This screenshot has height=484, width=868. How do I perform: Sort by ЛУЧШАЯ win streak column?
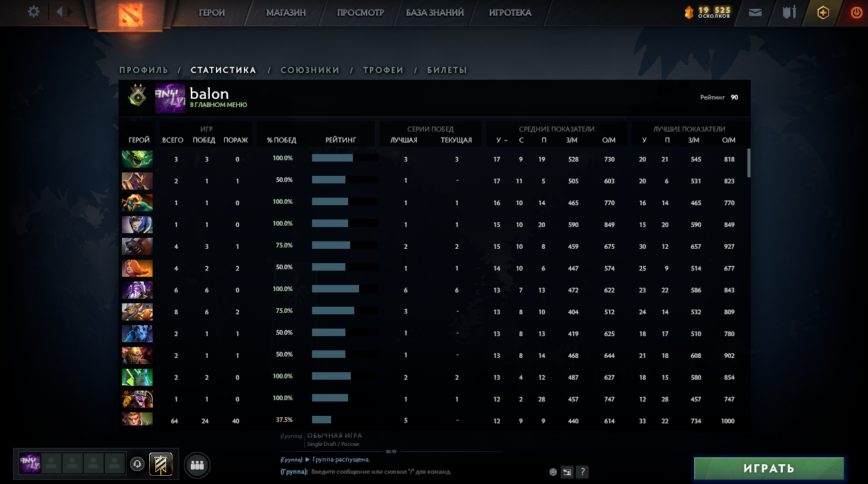pyautogui.click(x=404, y=140)
